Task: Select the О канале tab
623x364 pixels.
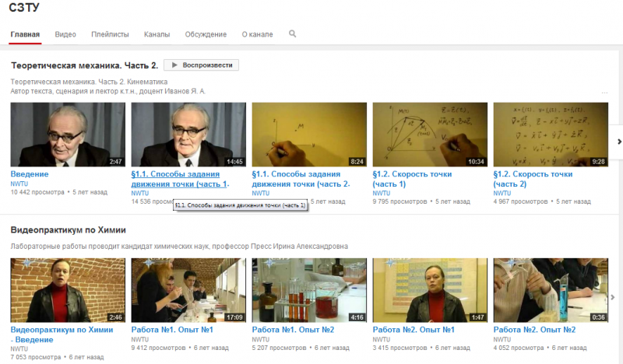Action: point(257,35)
